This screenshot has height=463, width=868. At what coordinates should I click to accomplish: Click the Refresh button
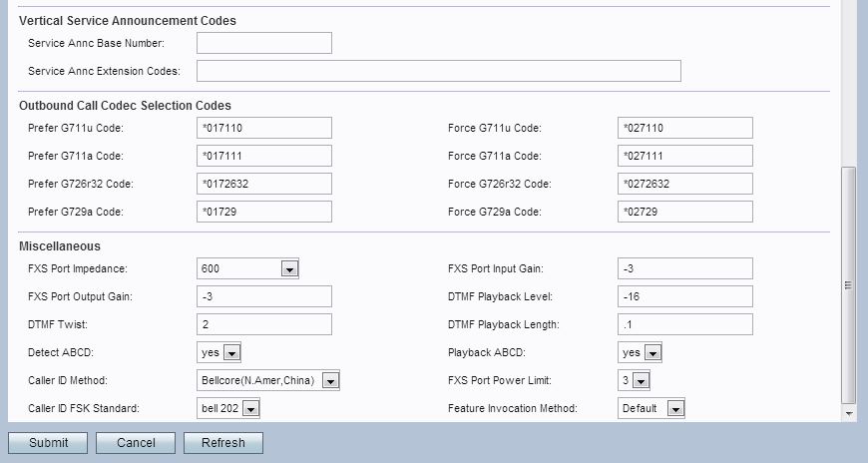click(222, 443)
